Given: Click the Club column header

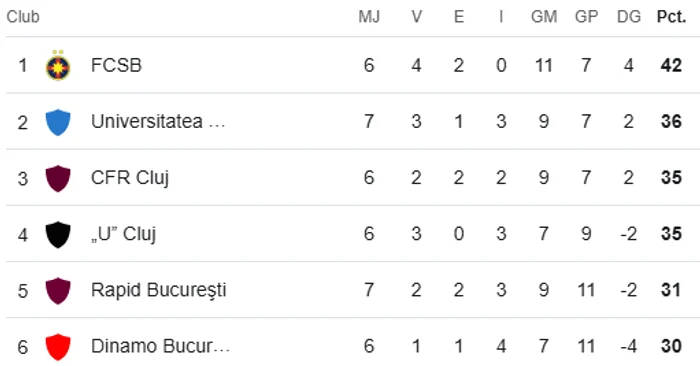Looking at the screenshot, I should (x=23, y=17).
